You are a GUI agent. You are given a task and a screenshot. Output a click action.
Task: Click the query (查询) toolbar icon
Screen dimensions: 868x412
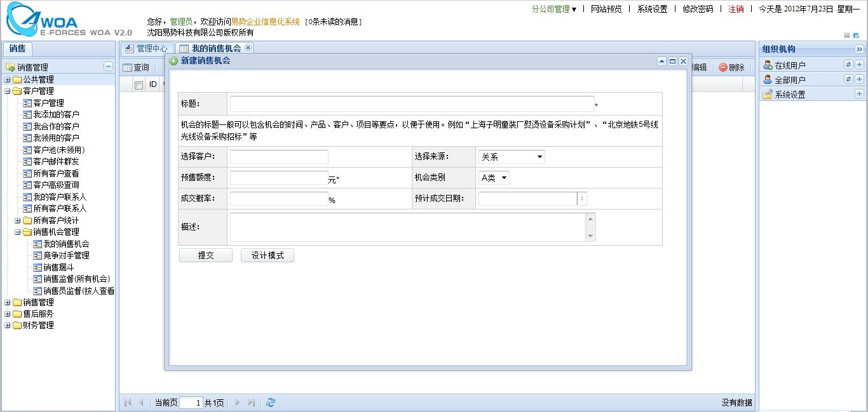coord(127,67)
